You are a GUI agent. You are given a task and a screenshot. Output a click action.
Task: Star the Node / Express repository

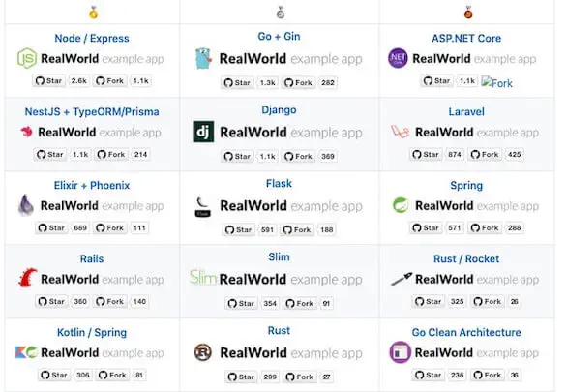(48, 81)
